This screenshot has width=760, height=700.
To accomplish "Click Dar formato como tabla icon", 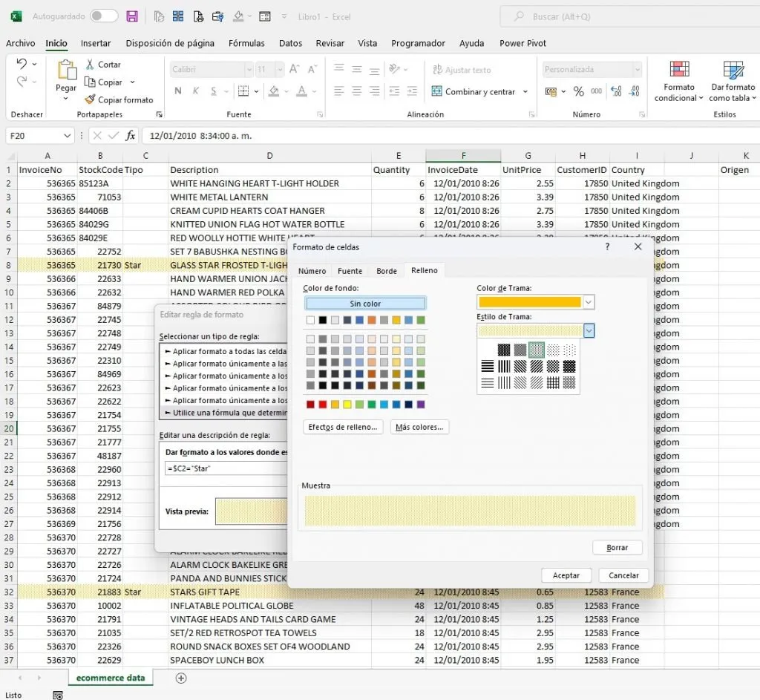I will [733, 70].
